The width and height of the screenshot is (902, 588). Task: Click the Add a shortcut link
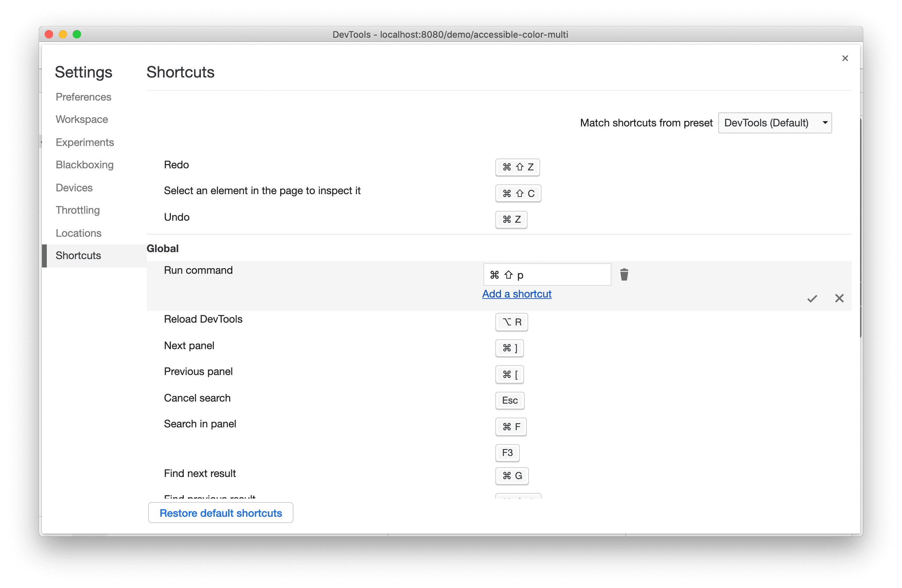pyautogui.click(x=517, y=294)
